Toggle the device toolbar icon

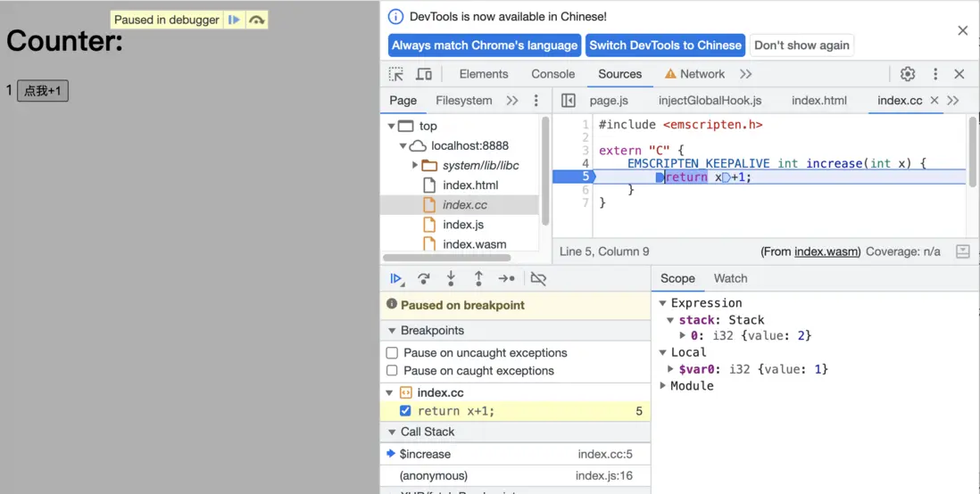coord(424,74)
